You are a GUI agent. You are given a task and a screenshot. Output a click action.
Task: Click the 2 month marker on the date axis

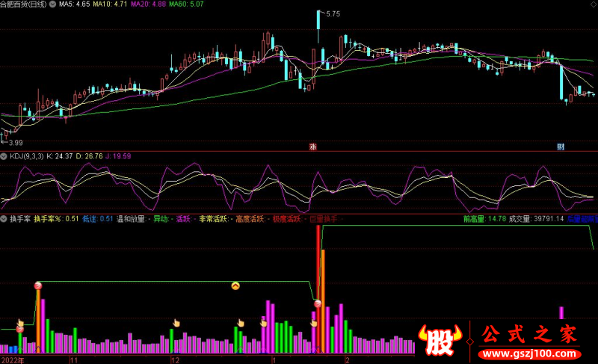click(x=347, y=360)
